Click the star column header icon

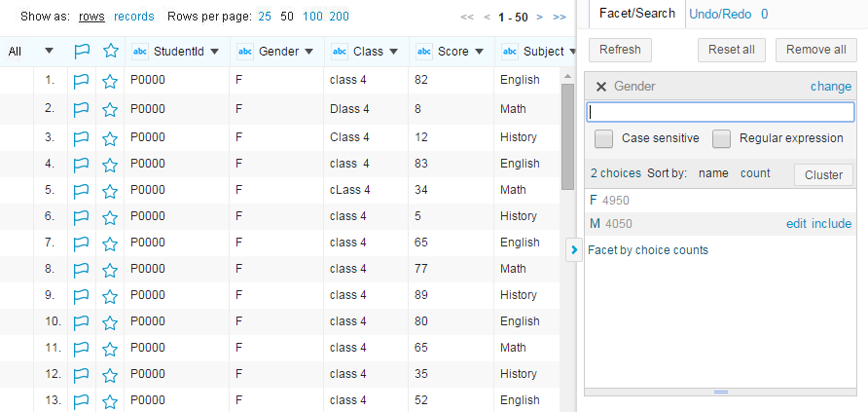110,52
